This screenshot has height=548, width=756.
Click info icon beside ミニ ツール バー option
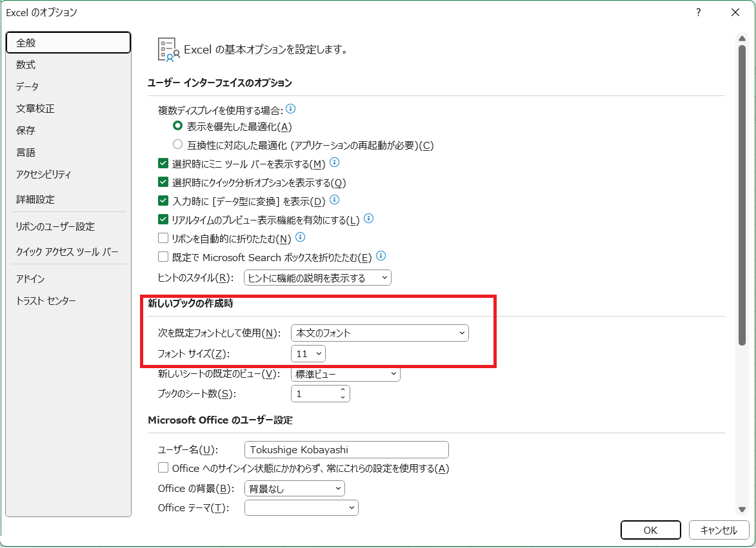pos(334,162)
